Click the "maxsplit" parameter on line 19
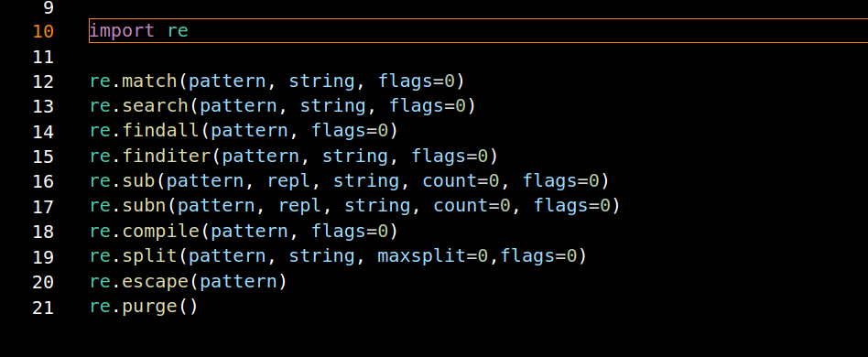Image resolution: width=868 pixels, height=357 pixels. pos(422,255)
